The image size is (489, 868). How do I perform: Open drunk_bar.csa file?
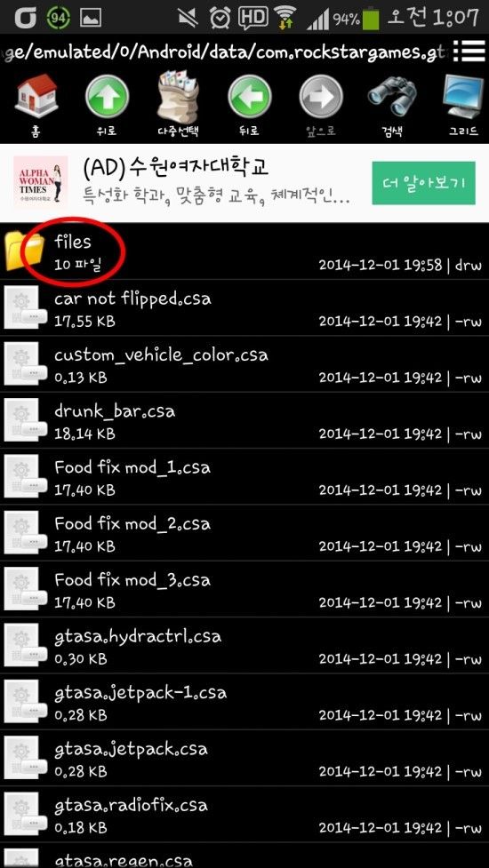coord(244,421)
